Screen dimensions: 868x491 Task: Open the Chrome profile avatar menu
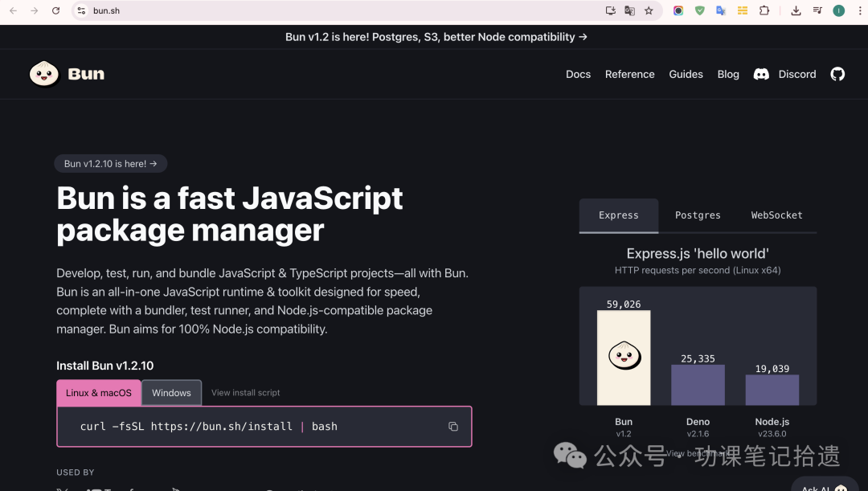(x=838, y=10)
